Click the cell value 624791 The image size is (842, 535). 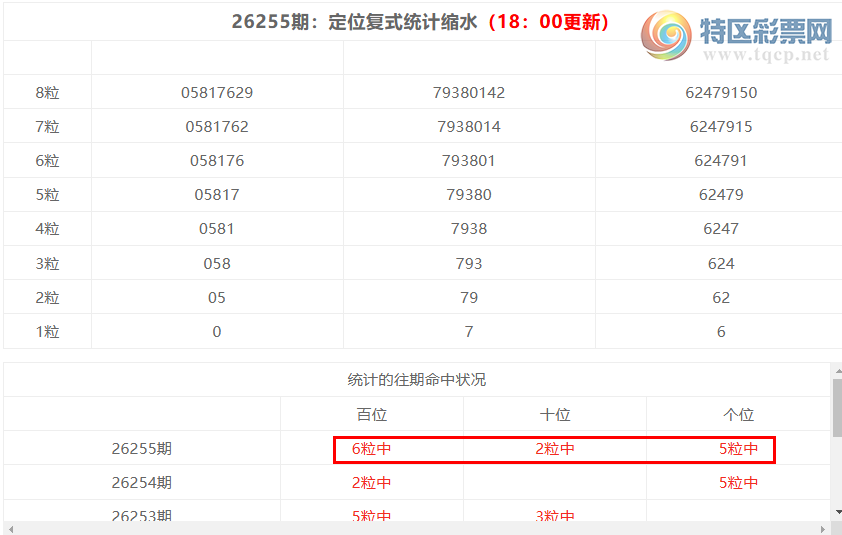tap(721, 161)
